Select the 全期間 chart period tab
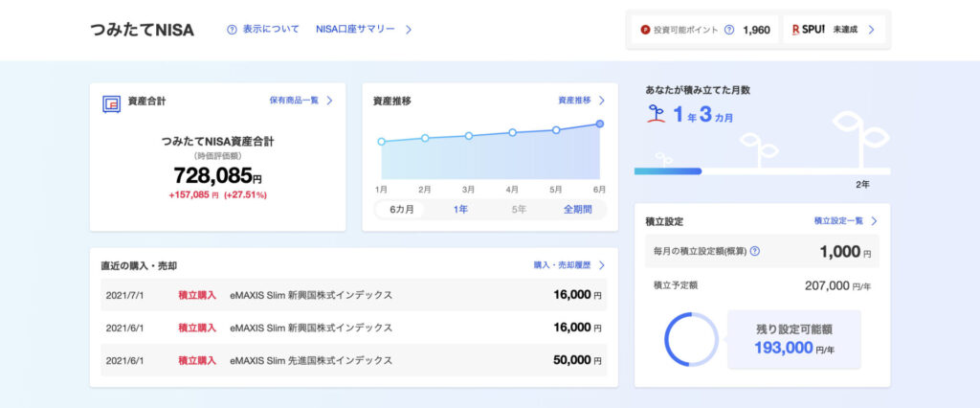The width and height of the screenshot is (980, 408). (x=577, y=210)
